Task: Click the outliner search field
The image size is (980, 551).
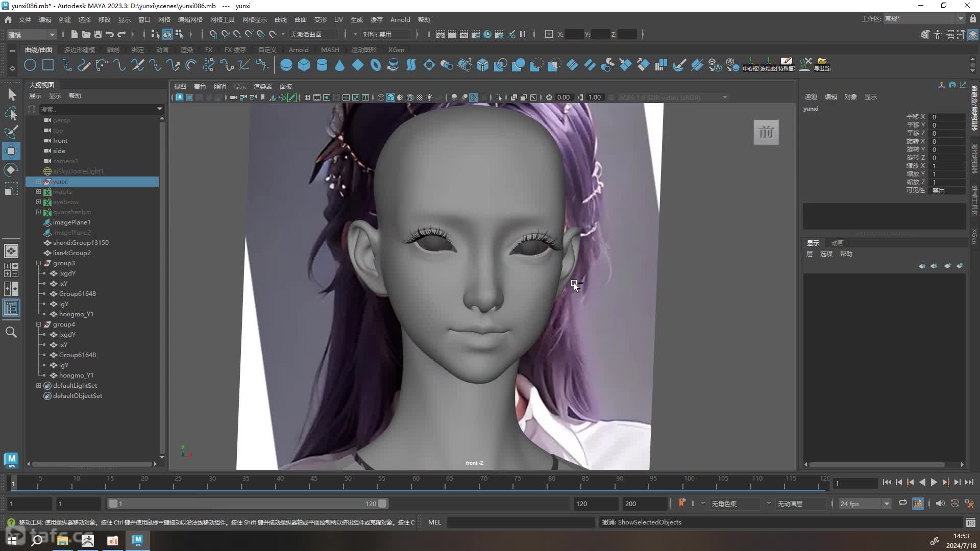Action: point(97,109)
